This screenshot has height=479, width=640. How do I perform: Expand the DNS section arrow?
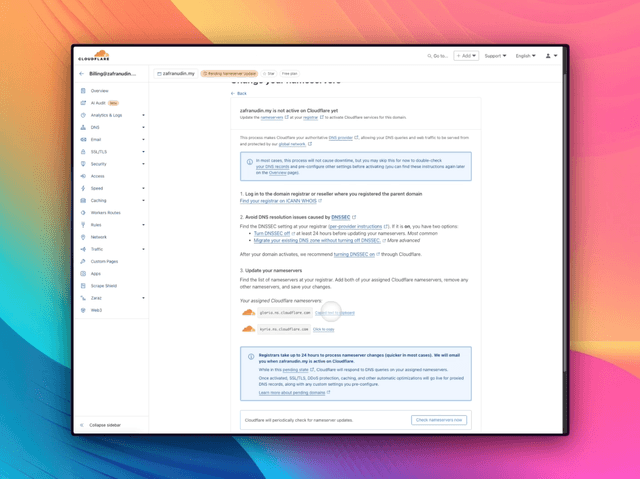pyautogui.click(x=143, y=127)
